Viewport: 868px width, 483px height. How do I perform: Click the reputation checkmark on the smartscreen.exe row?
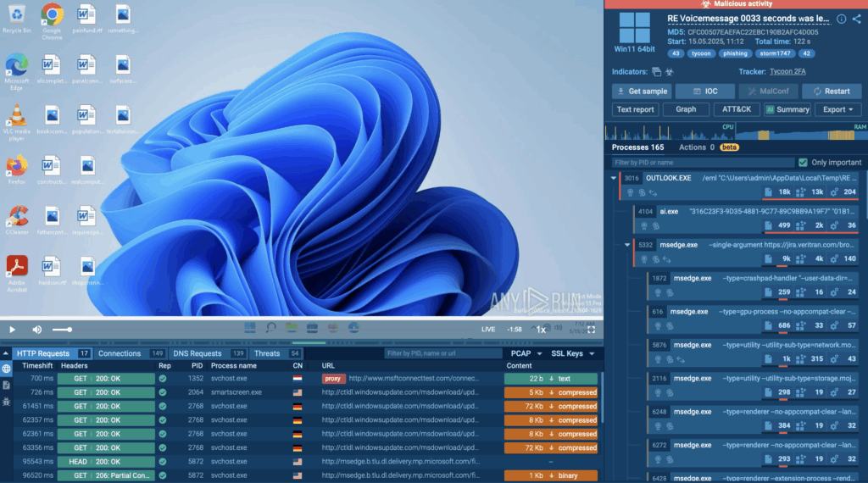point(163,392)
